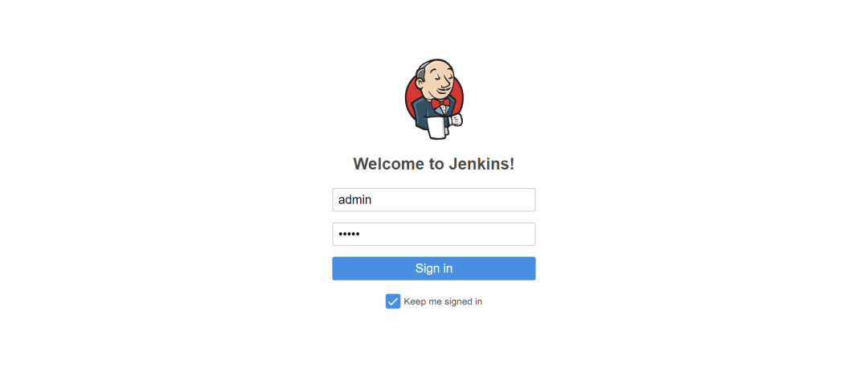
Task: Click the white towel the butler holds
Action: pyautogui.click(x=436, y=127)
